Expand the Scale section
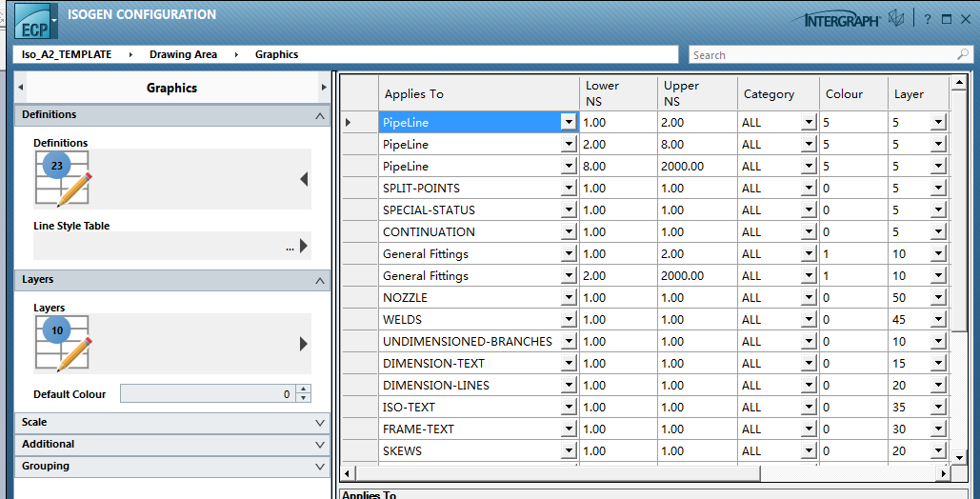 coord(320,424)
